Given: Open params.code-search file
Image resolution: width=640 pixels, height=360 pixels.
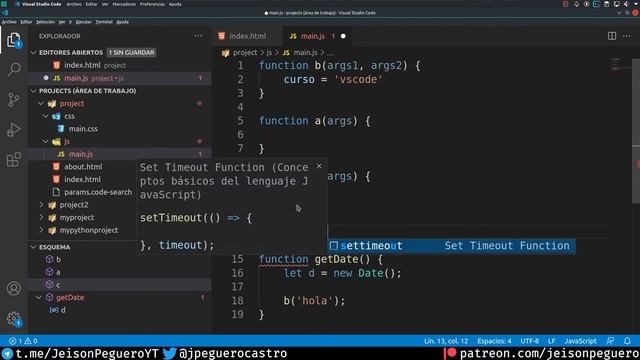Looking at the screenshot, I should [x=98, y=192].
